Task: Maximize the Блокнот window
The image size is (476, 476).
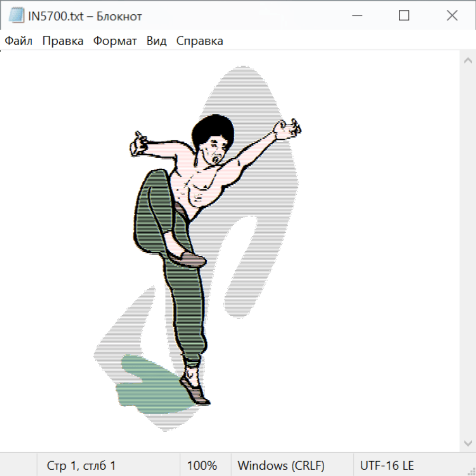Action: tap(404, 16)
